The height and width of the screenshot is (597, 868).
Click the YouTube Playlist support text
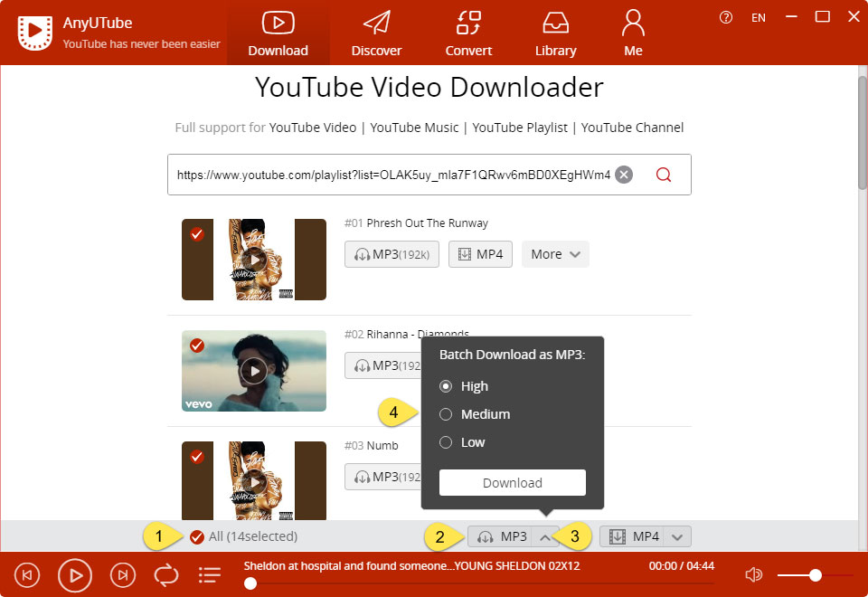click(520, 128)
